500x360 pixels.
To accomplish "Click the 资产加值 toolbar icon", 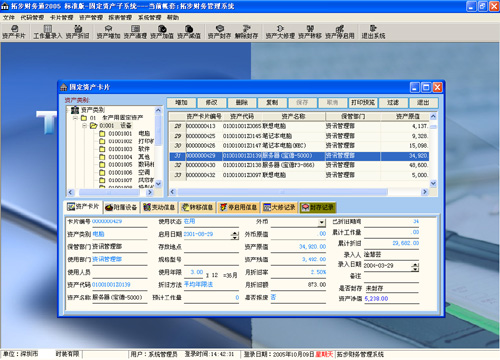I will 162,32.
